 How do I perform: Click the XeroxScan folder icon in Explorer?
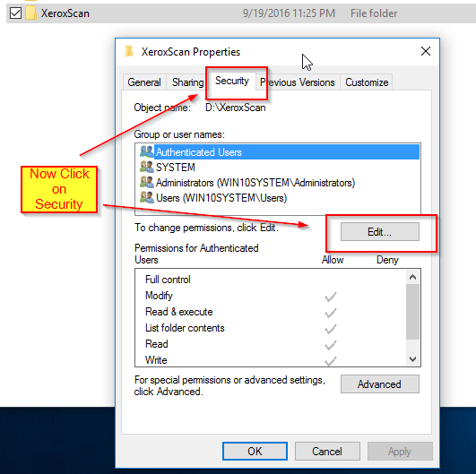[x=30, y=13]
